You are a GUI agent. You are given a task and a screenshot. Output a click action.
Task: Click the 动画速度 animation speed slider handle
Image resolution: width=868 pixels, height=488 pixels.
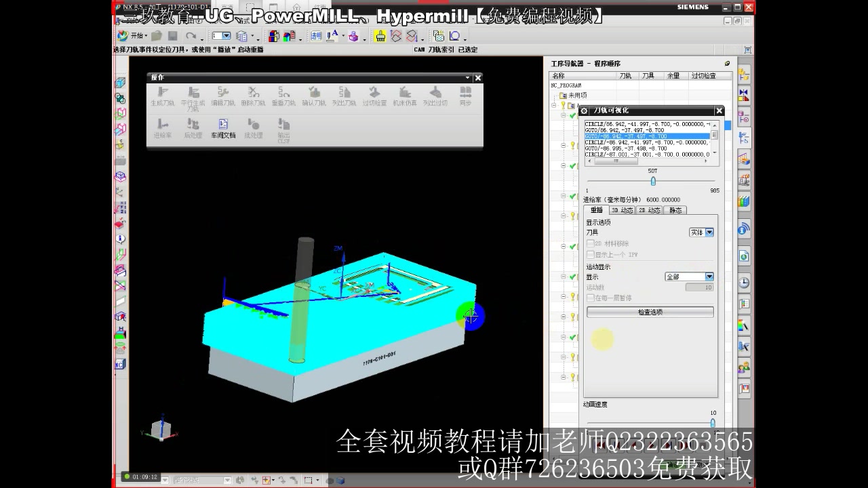(713, 422)
